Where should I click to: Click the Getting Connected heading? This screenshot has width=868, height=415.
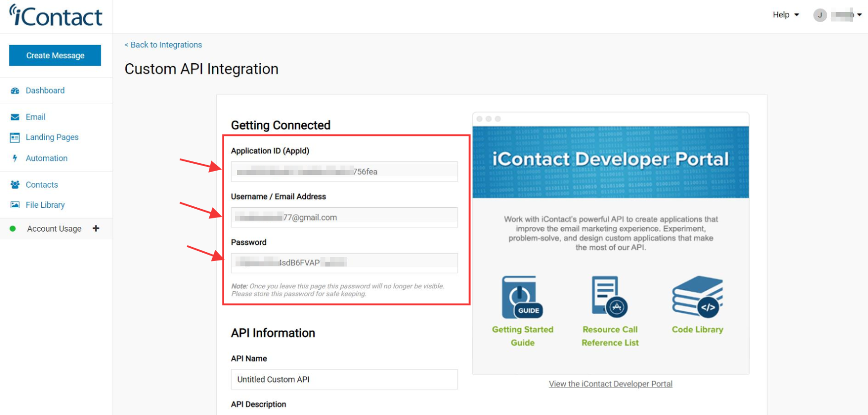[281, 125]
